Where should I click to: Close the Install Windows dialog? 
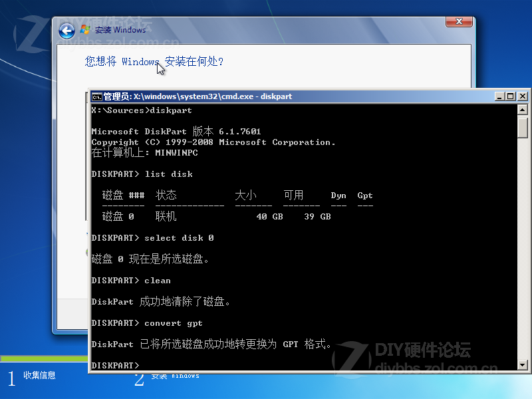(459, 21)
